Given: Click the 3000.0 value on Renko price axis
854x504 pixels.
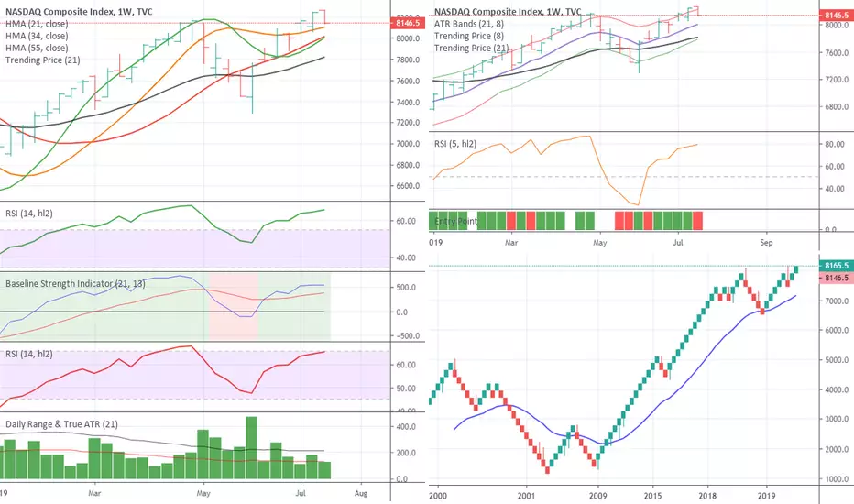Looking at the screenshot, I should (838, 419).
